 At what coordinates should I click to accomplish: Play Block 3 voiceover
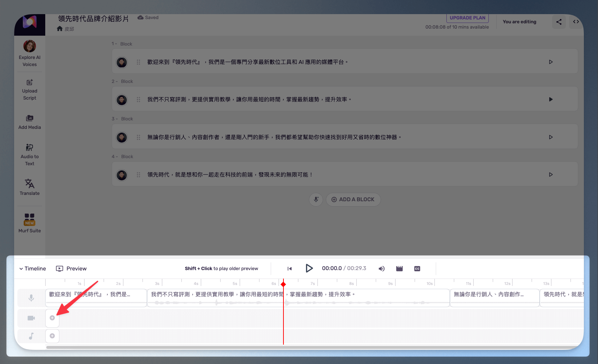[x=551, y=137]
